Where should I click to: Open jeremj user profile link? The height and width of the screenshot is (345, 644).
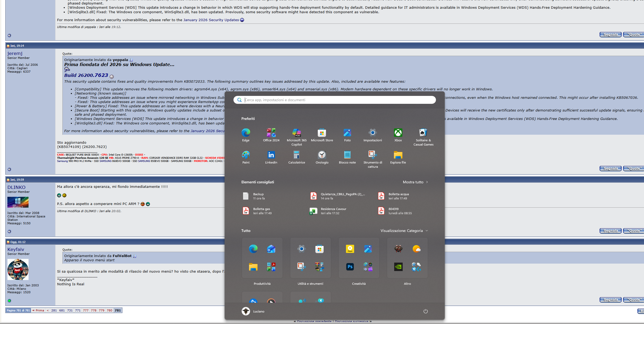[x=15, y=53]
